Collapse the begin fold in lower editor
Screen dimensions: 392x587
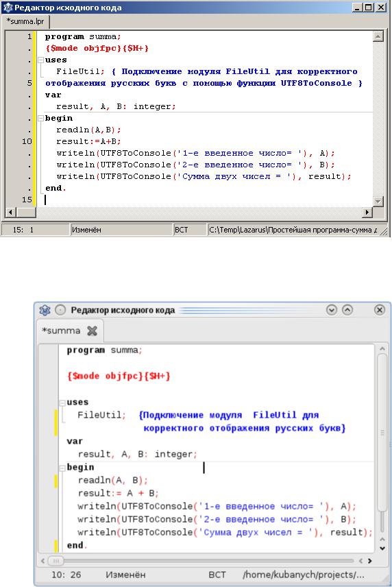[62, 468]
